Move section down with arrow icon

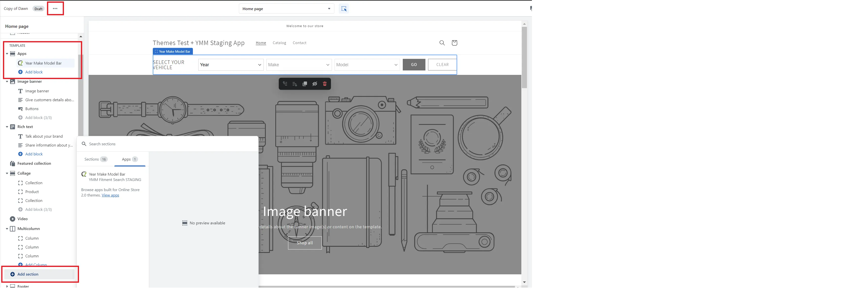(294, 84)
